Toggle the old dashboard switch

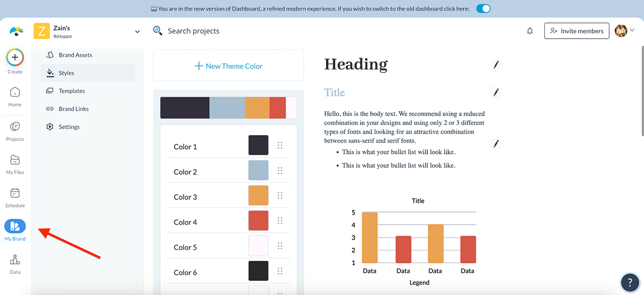483,9
